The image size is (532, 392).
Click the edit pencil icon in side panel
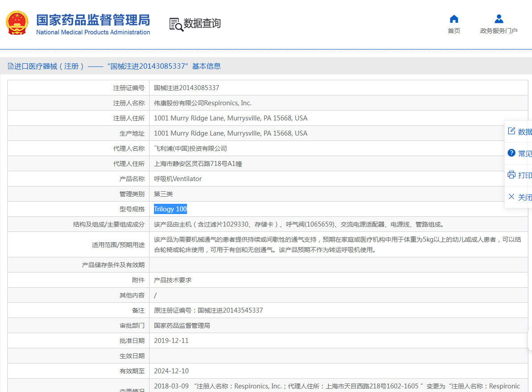point(511,131)
